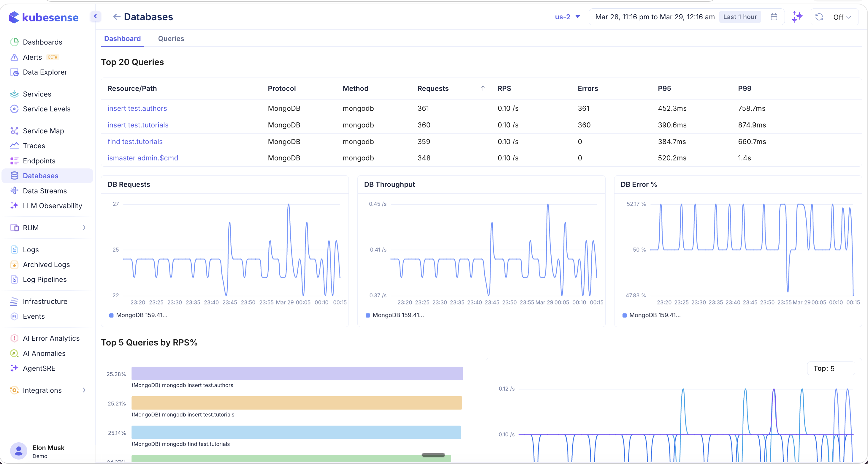Click the Last 1 hour button
The image size is (868, 464).
[x=740, y=17]
